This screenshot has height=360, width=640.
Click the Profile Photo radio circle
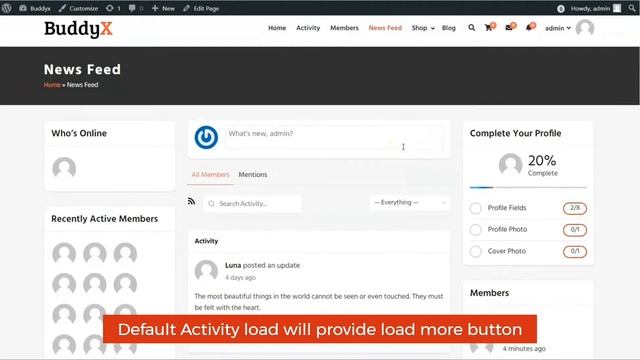[x=476, y=230]
